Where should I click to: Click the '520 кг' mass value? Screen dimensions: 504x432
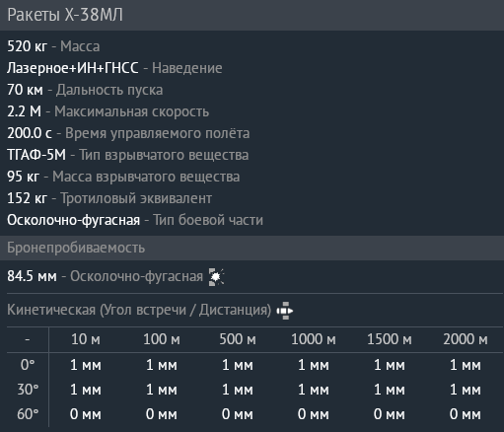[28, 46]
